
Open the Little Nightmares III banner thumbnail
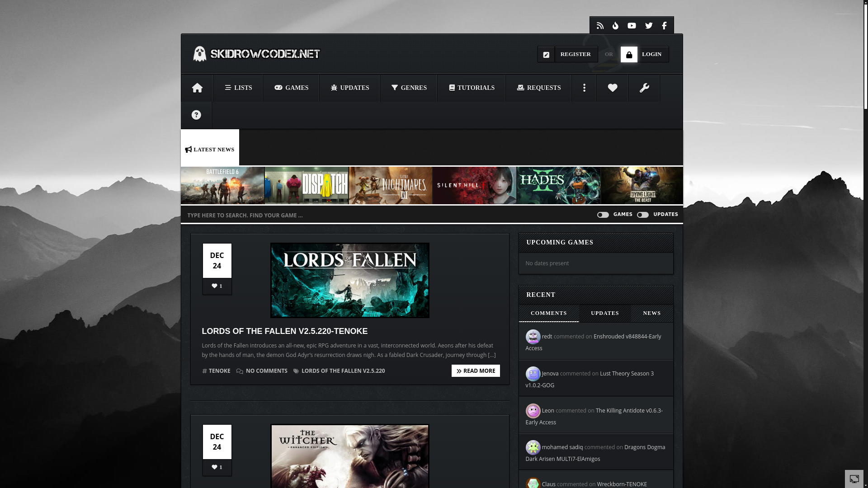coord(391,185)
